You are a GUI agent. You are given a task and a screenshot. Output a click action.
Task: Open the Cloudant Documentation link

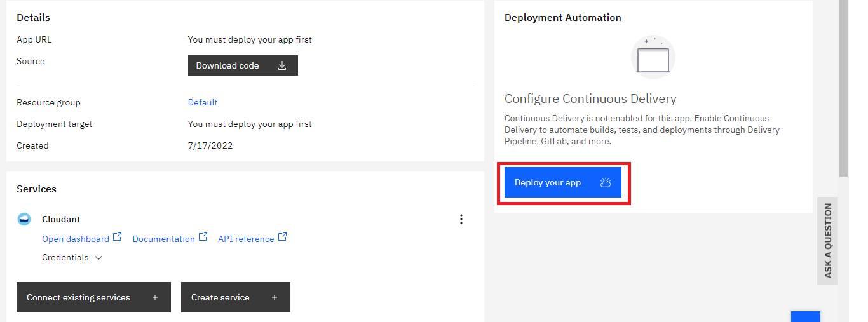[163, 239]
